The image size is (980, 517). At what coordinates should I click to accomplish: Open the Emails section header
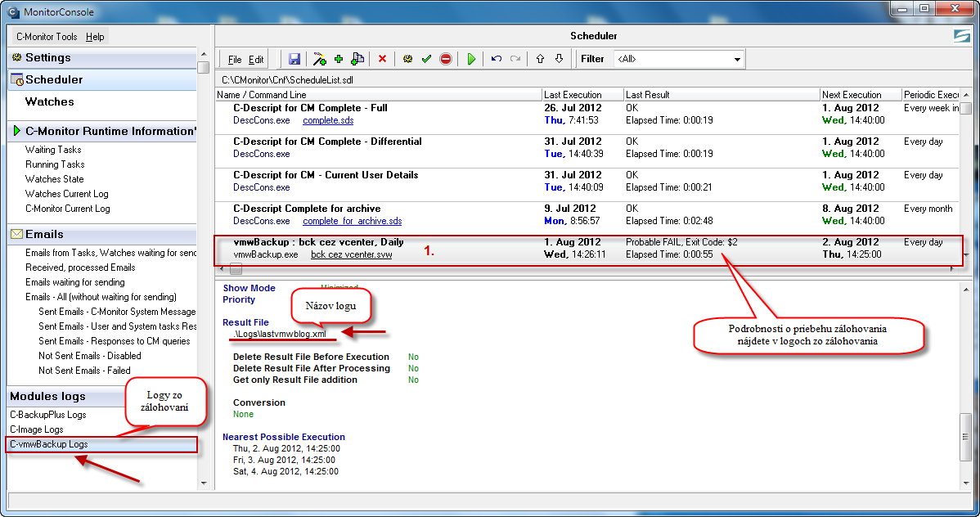click(x=102, y=235)
